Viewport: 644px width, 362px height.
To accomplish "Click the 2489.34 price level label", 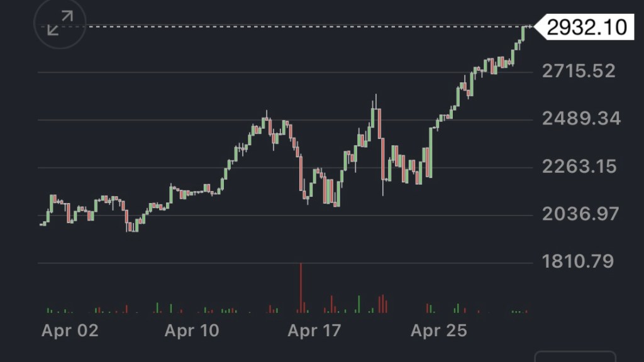I will (x=581, y=119).
